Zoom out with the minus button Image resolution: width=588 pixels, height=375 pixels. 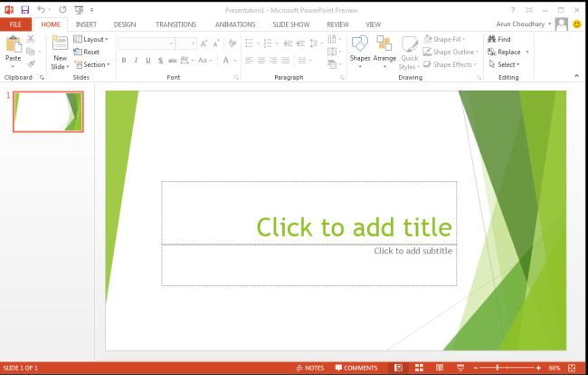coord(476,368)
